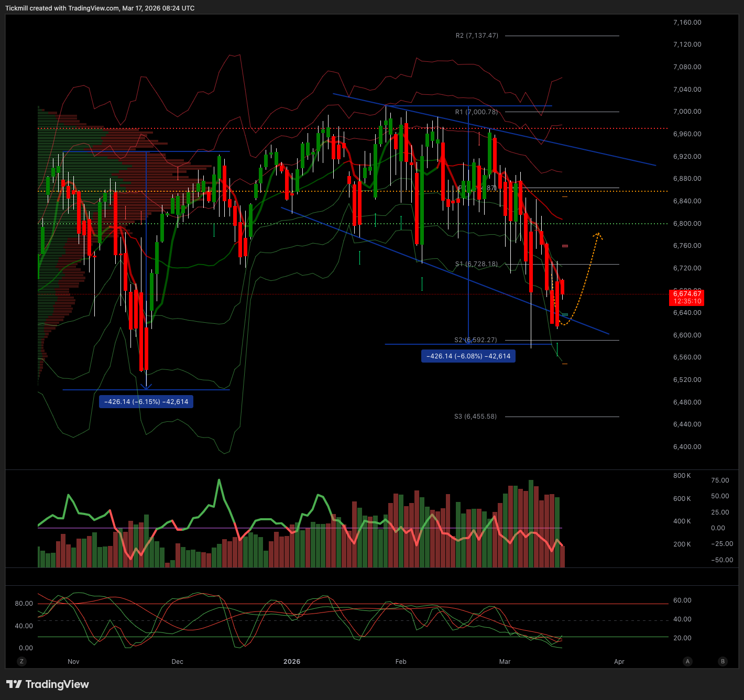The height and width of the screenshot is (700, 744).
Task: Click the blue down-arrow of the left measurement
Action: pos(146,386)
